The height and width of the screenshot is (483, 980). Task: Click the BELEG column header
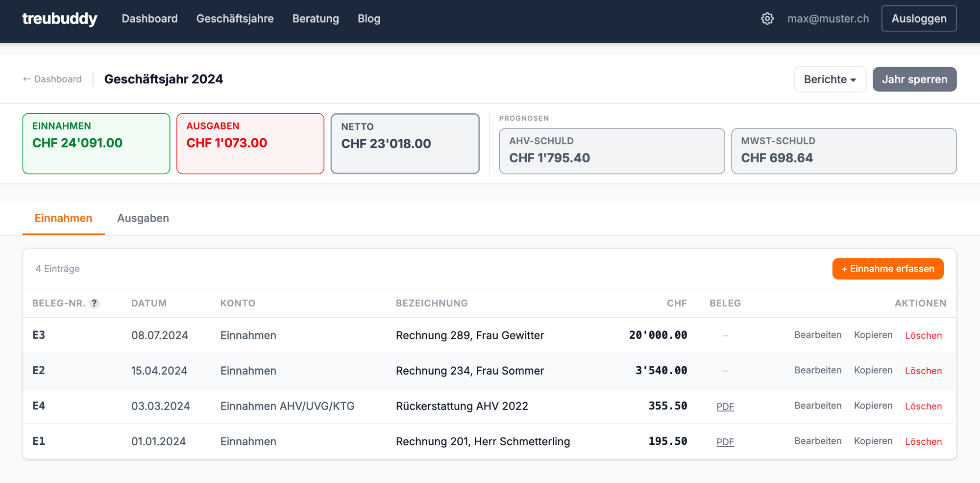point(725,304)
